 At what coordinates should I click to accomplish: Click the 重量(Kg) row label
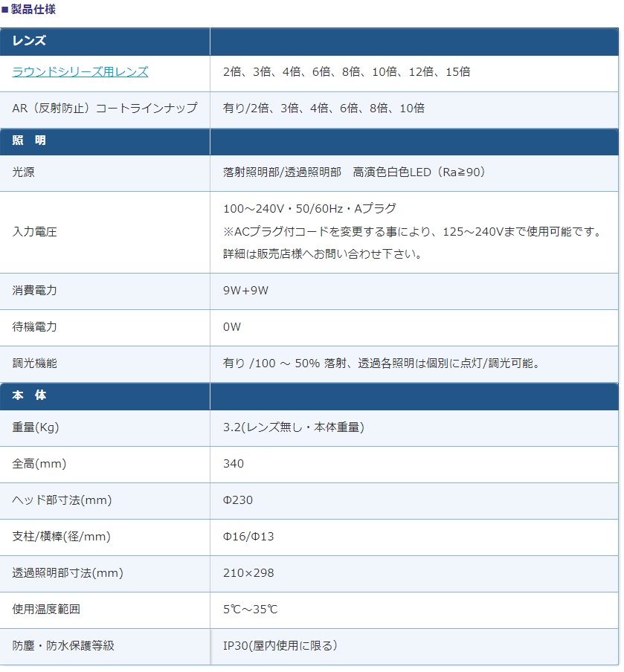36,427
